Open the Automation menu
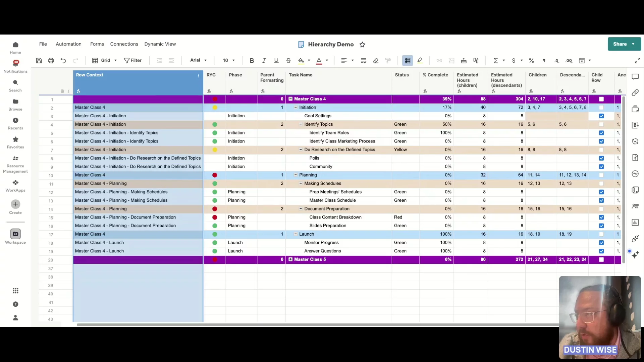The width and height of the screenshot is (644, 362). (68, 44)
